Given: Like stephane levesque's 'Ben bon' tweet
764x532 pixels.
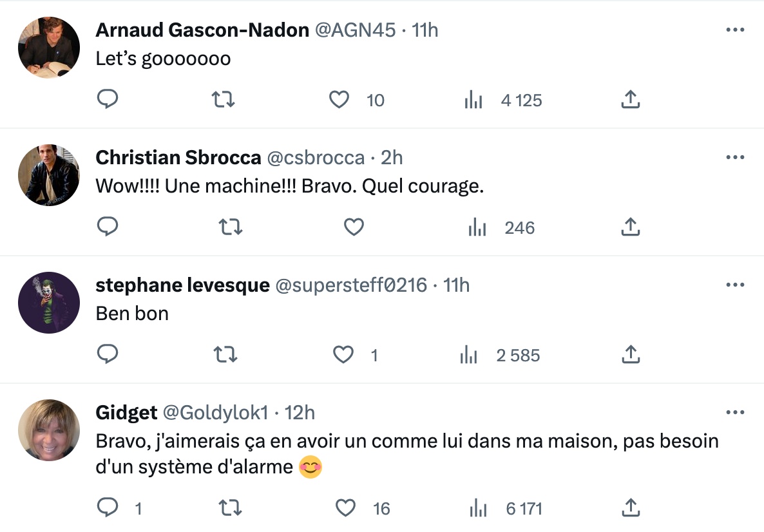Looking at the screenshot, I should pyautogui.click(x=343, y=355).
